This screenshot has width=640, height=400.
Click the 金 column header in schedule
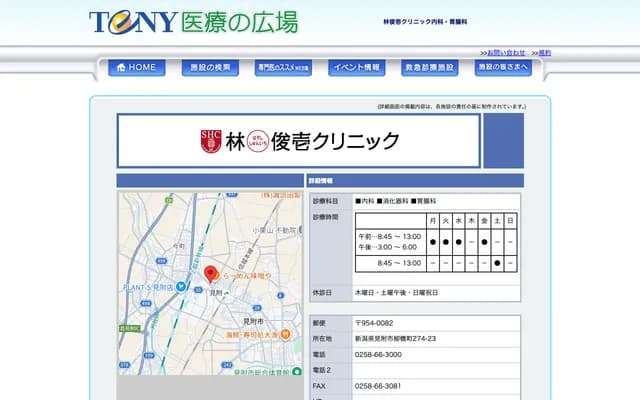pyautogui.click(x=484, y=221)
